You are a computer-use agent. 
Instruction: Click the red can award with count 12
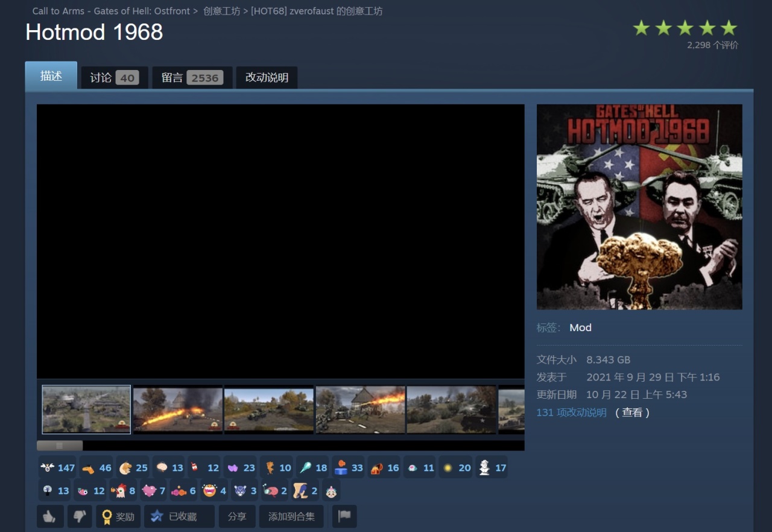[204, 467]
